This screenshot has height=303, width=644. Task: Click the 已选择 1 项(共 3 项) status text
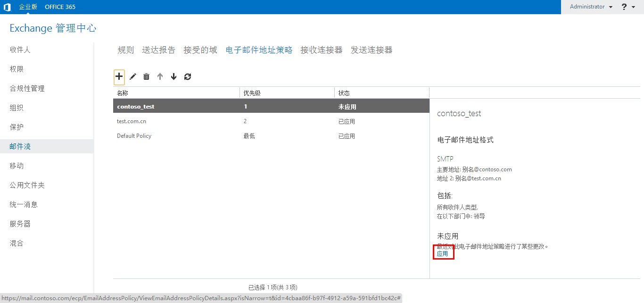[x=273, y=287]
